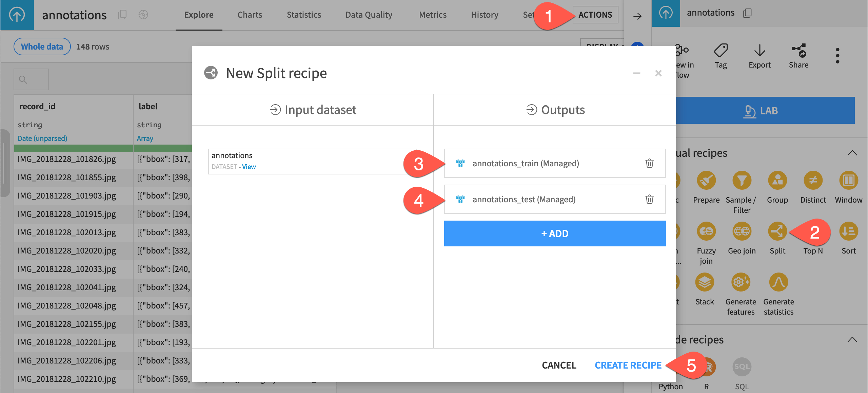
Task: Open the Metrics tab
Action: point(433,15)
